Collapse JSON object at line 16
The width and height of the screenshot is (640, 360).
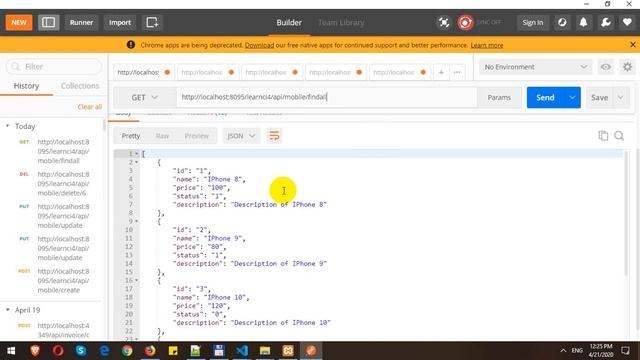pyautogui.click(x=137, y=280)
